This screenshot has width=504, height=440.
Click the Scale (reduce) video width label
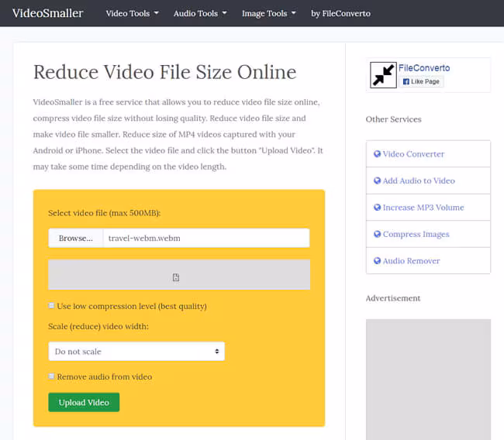coord(98,326)
